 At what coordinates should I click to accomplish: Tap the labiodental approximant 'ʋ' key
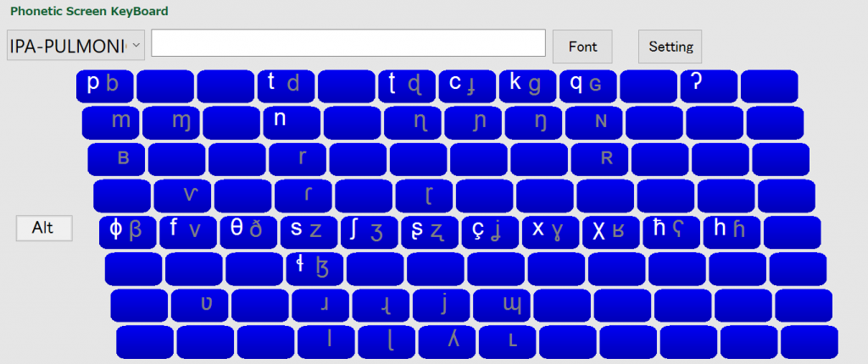pyautogui.click(x=199, y=306)
